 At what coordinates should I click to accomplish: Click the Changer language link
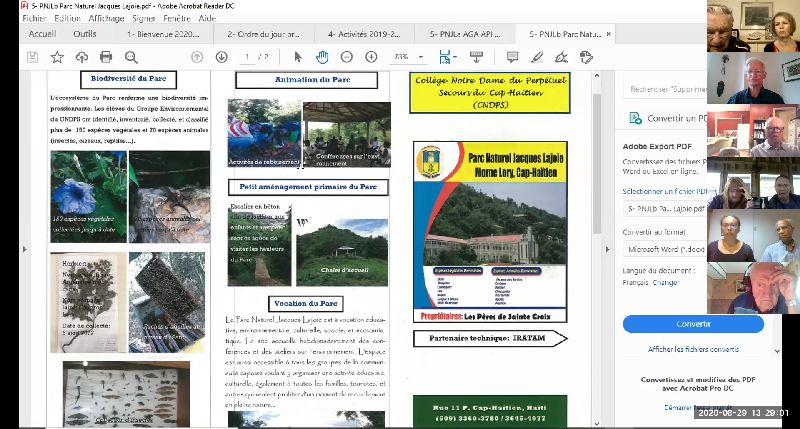665,283
